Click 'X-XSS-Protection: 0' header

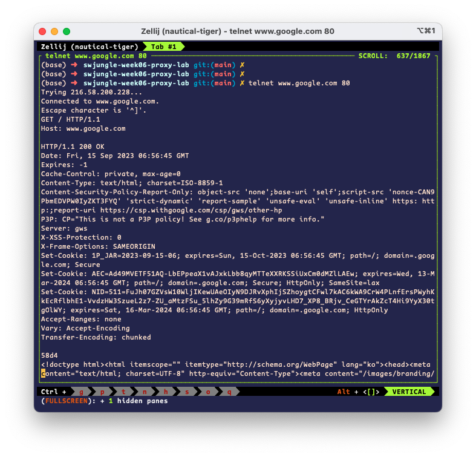[81, 237]
